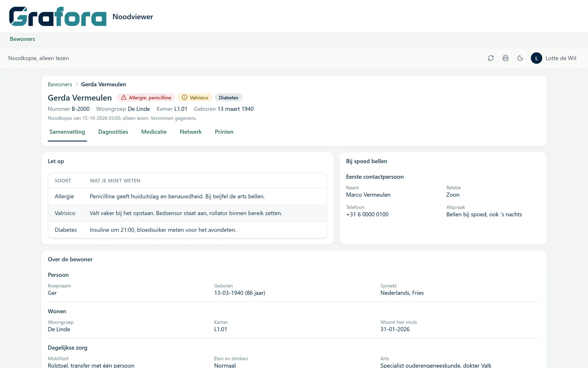Select the Samenvatting tab
This screenshot has width=588, height=368.
[x=67, y=132]
